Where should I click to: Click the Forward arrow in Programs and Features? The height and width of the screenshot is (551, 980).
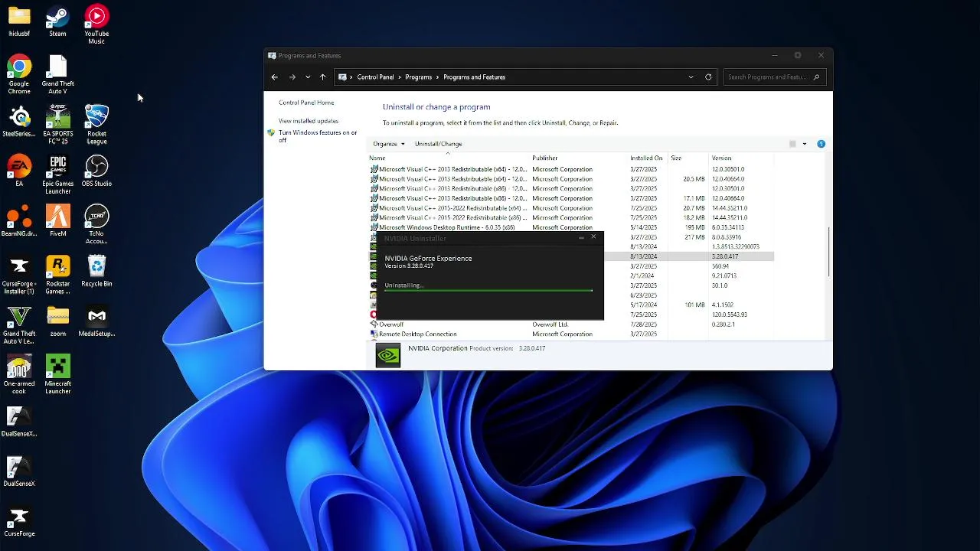point(292,77)
